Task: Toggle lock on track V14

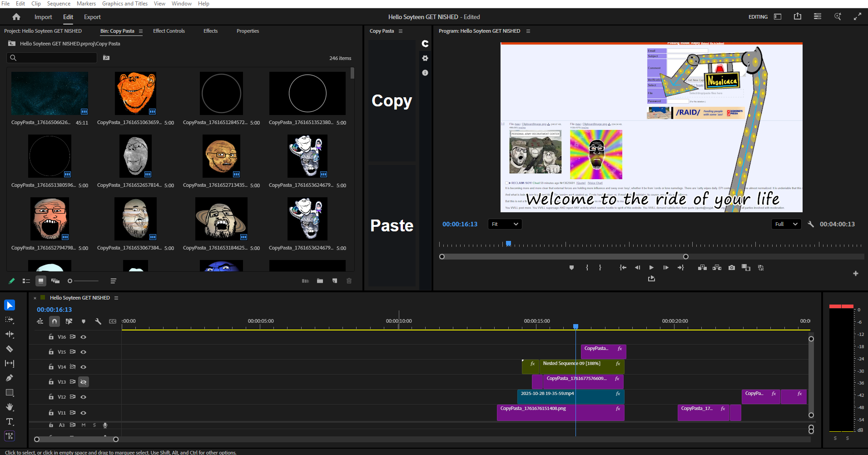Action: point(51,367)
